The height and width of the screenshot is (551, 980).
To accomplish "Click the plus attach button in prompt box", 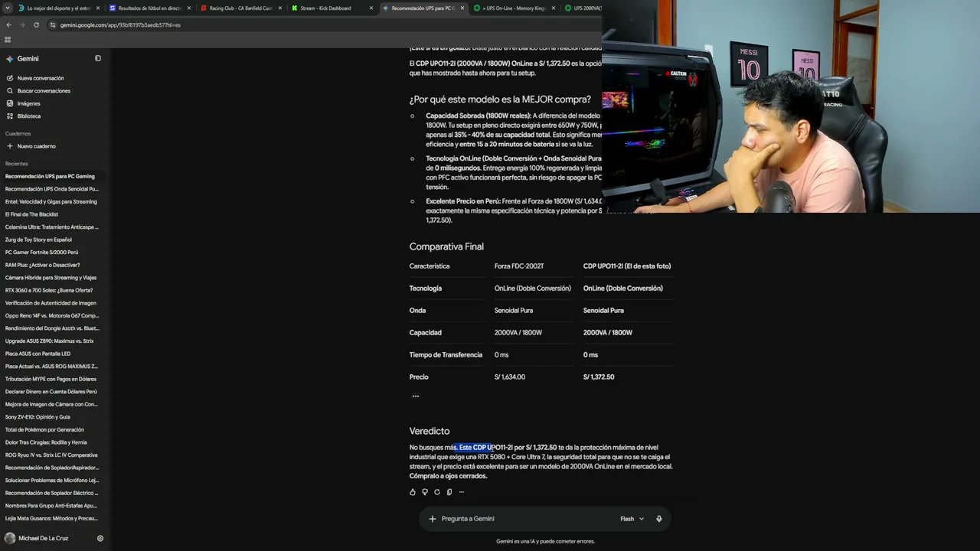I will 432,519.
